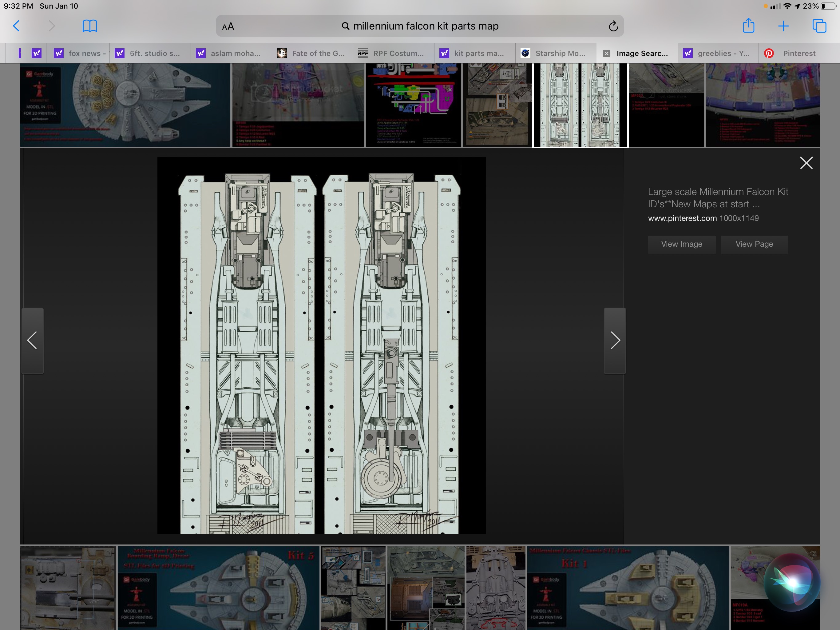The height and width of the screenshot is (630, 840).
Task: Switch to RPF Costum tab
Action: tap(394, 54)
